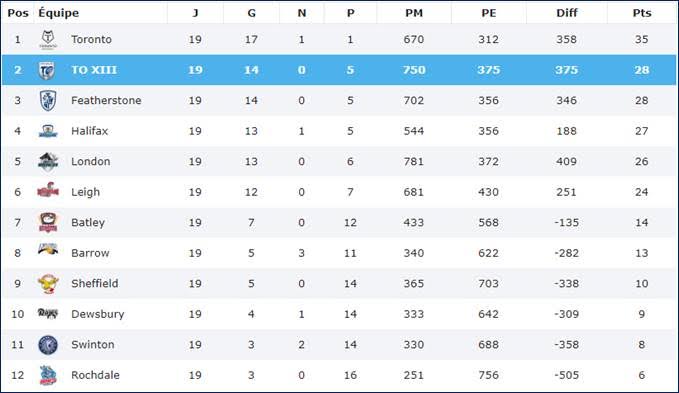This screenshot has width=679, height=393.
Task: Click the Swinton round badge
Action: click(x=48, y=345)
